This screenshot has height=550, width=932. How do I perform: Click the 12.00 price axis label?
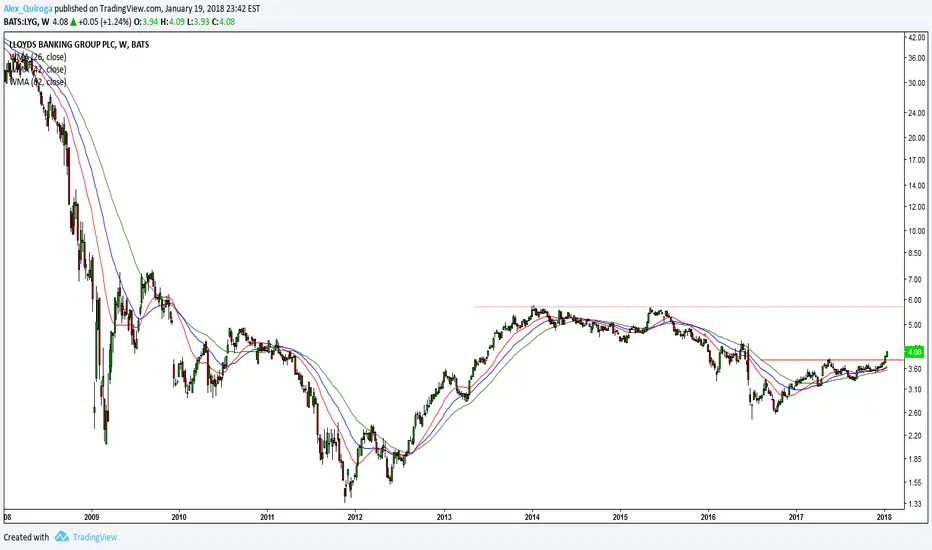click(917, 207)
